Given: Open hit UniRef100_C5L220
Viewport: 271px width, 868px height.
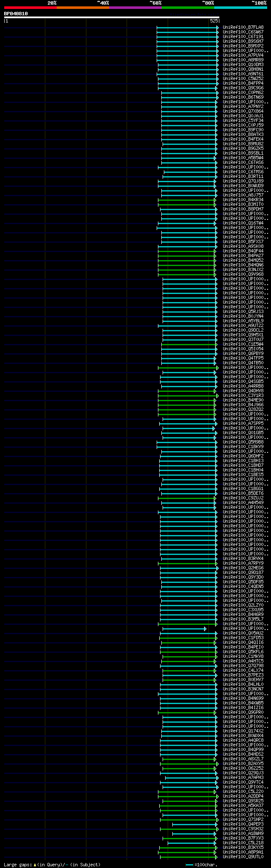Looking at the screenshot, I should pos(243,791).
